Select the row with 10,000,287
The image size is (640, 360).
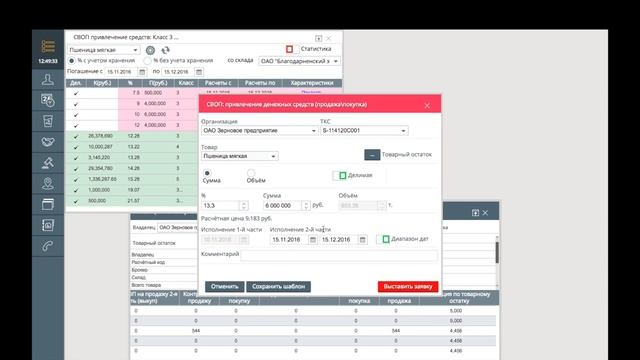point(132,147)
